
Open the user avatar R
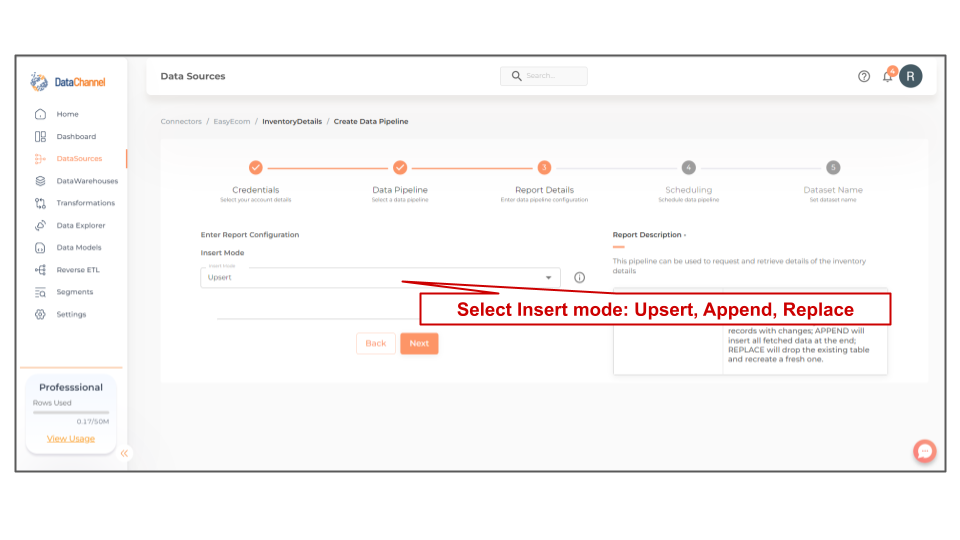tap(910, 77)
